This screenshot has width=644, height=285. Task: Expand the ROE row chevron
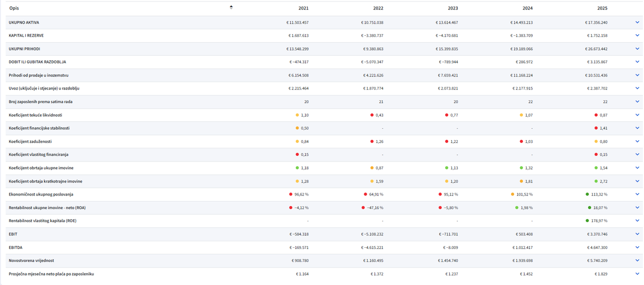coord(637,221)
